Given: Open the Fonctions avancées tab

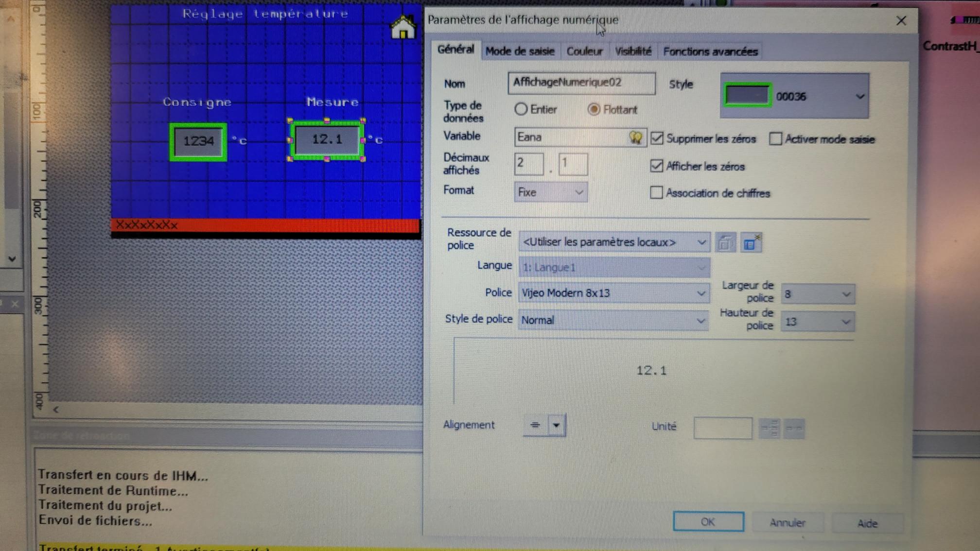Looking at the screenshot, I should click(710, 52).
